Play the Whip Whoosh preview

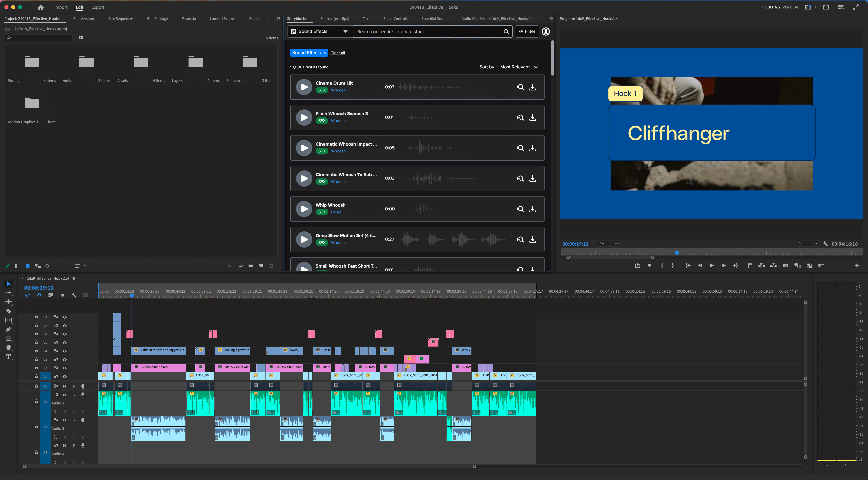[304, 209]
